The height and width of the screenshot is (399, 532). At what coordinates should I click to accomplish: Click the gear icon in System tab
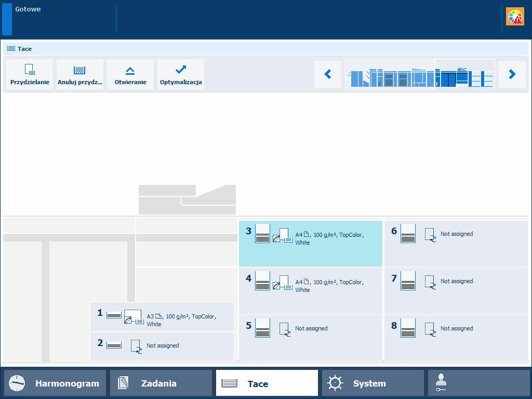(335, 383)
